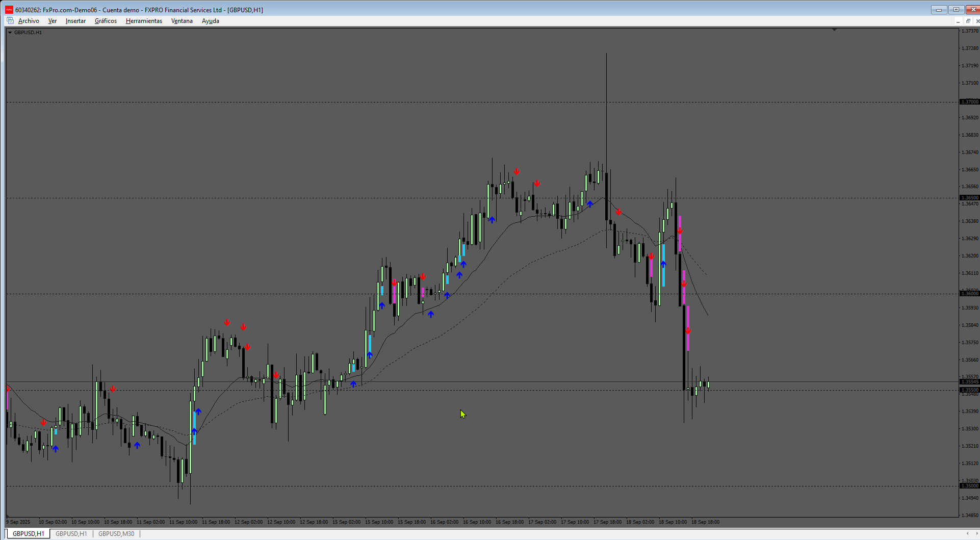Click the 9 Sep 2025 date label
This screenshot has width=980, height=540.
(18, 522)
